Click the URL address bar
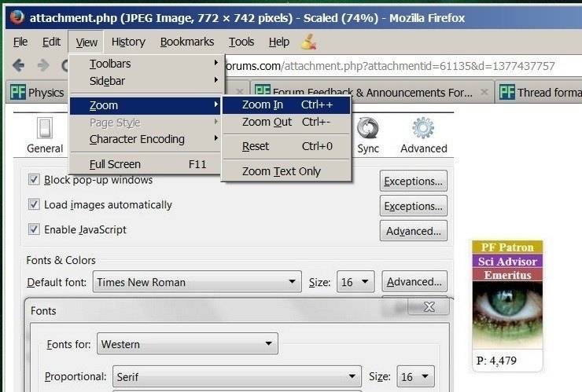Image resolution: width=582 pixels, height=392 pixels. (403, 66)
